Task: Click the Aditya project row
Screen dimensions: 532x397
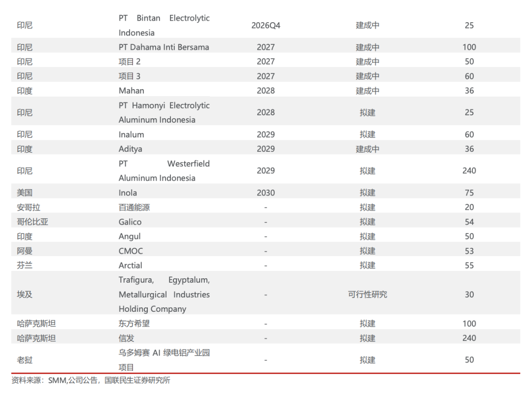Action: 266,149
